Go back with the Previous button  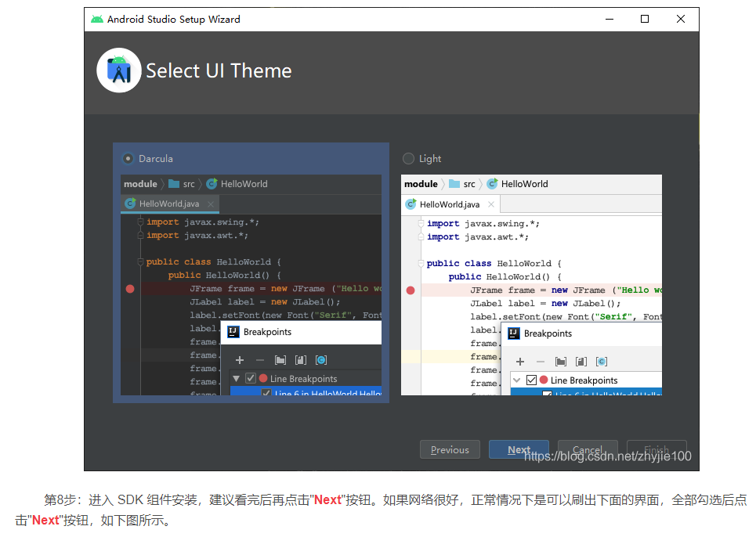450,450
